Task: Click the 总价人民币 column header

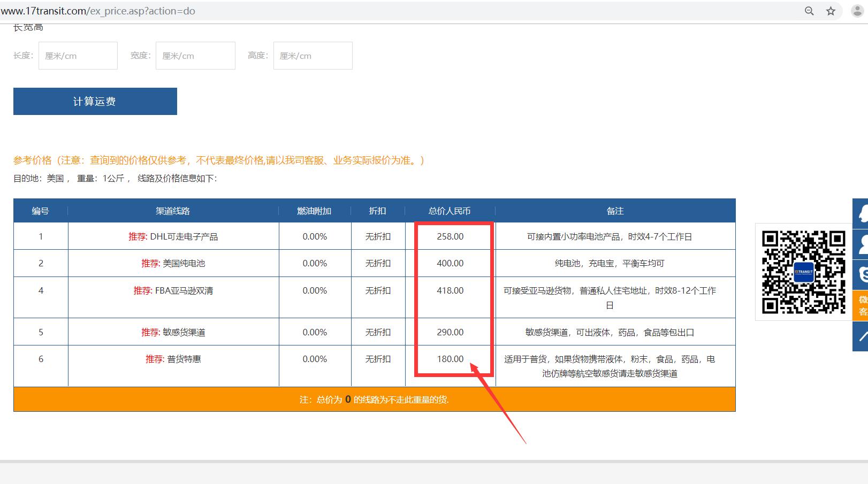Action: click(x=450, y=211)
